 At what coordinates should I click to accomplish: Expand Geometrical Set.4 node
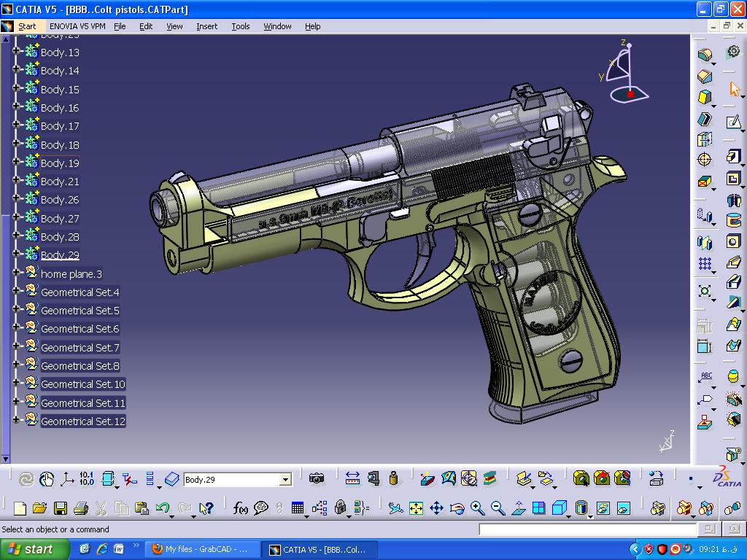click(x=16, y=290)
